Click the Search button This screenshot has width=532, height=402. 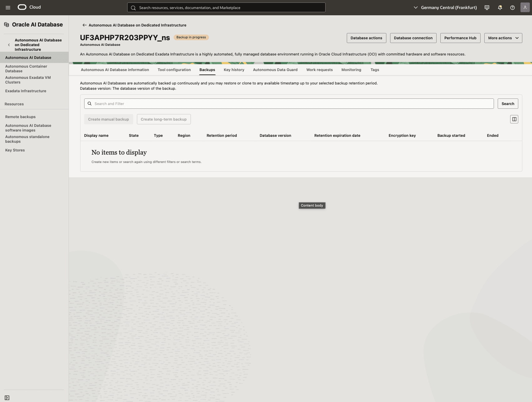tap(508, 104)
